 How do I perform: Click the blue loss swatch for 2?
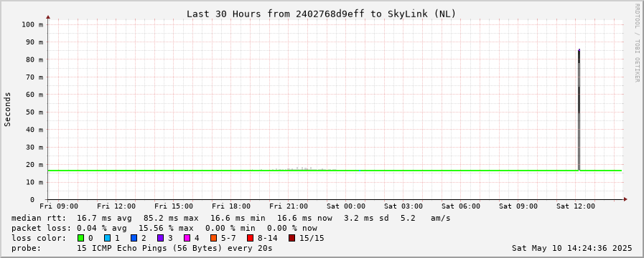click(x=134, y=238)
